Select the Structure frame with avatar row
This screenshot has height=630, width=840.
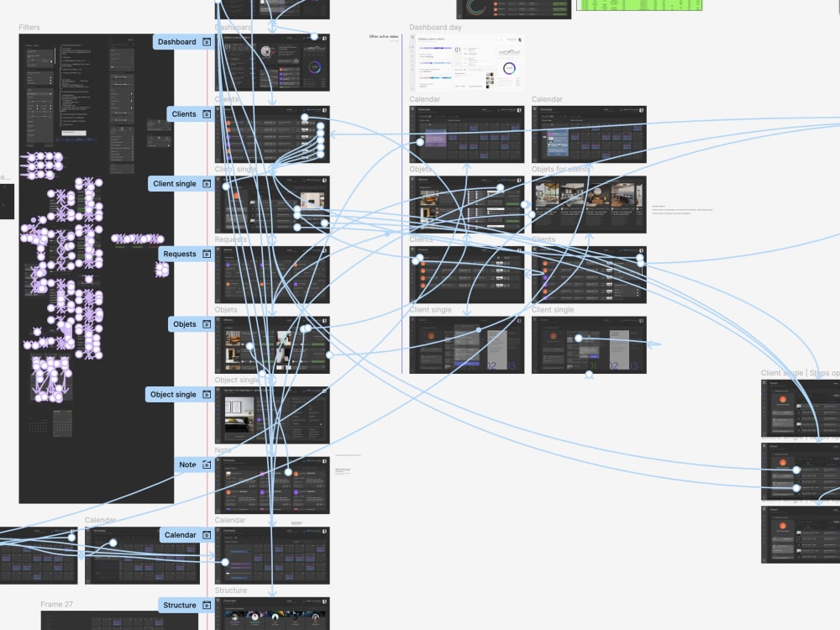tap(272, 613)
